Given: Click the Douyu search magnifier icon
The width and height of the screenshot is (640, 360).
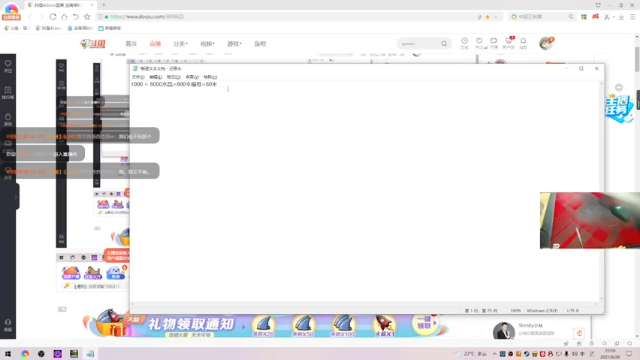Looking at the screenshot, I should (x=444, y=44).
